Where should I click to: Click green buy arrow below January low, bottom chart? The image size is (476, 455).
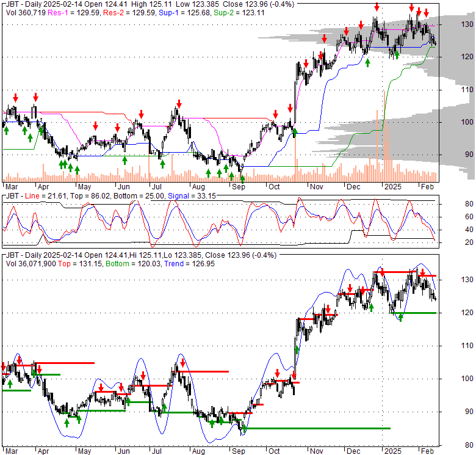[400, 318]
